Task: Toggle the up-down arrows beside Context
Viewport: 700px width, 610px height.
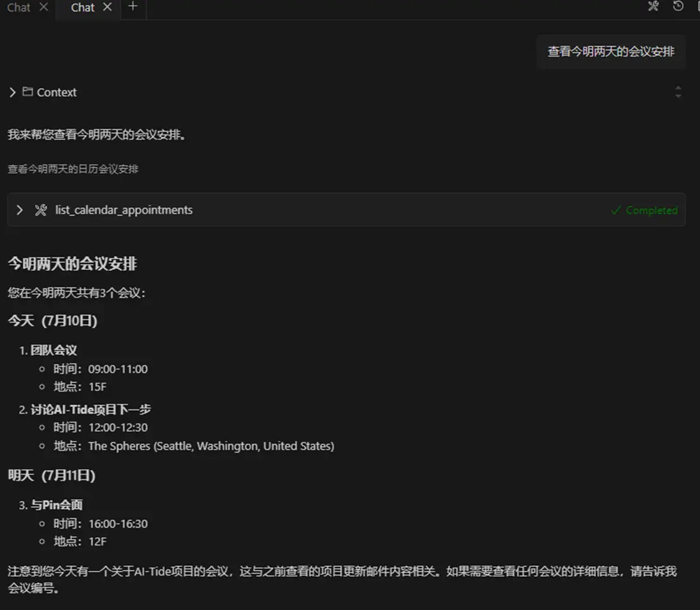Action: coord(678,92)
